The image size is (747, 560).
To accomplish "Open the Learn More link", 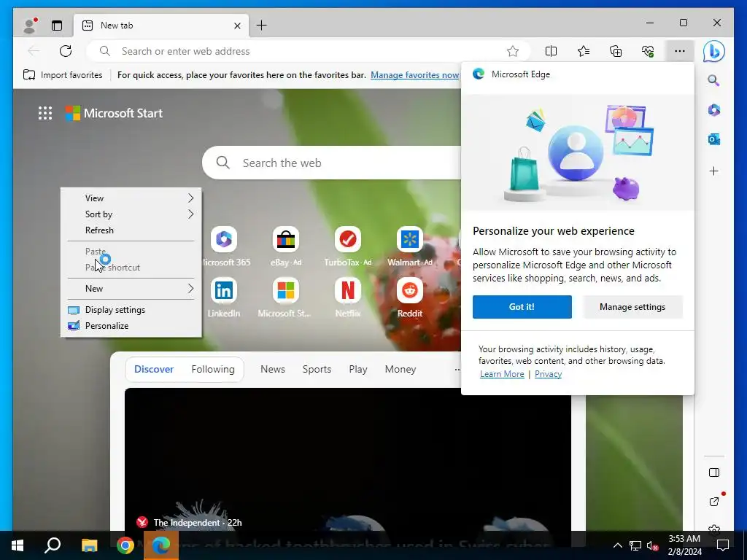I will [x=502, y=374].
